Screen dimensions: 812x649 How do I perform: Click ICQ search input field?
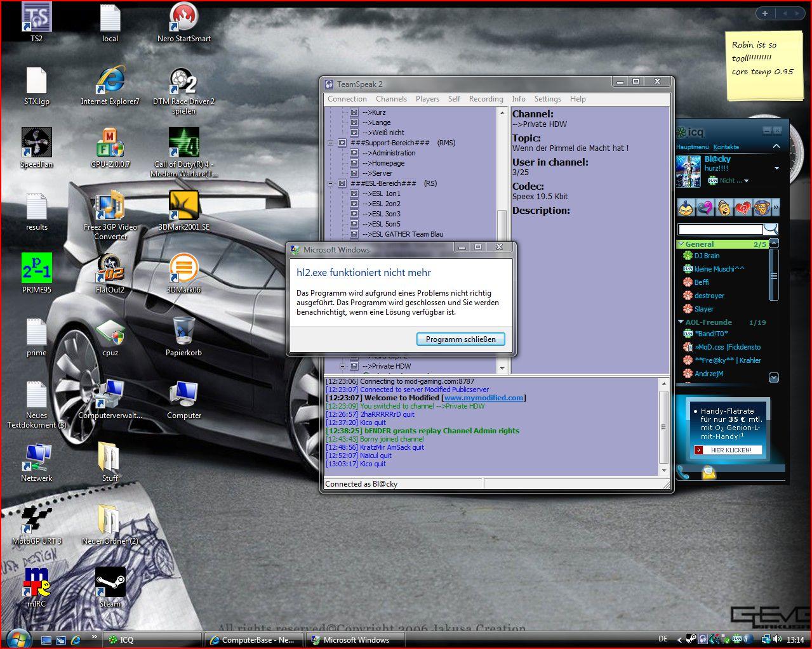(721, 230)
